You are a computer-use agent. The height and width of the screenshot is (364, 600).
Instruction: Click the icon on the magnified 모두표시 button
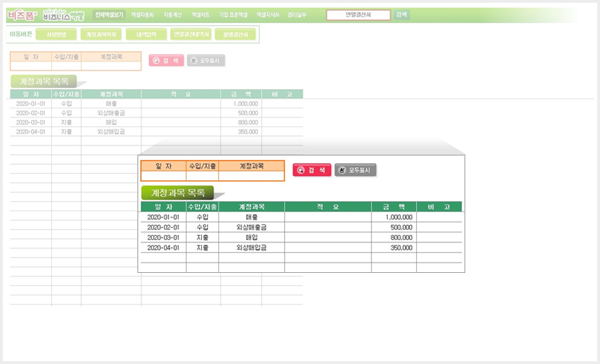pos(342,170)
